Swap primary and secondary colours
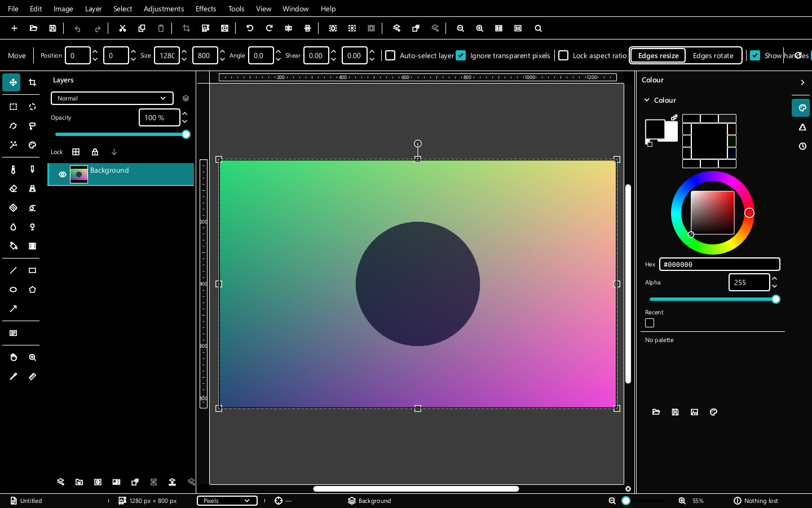 click(674, 117)
